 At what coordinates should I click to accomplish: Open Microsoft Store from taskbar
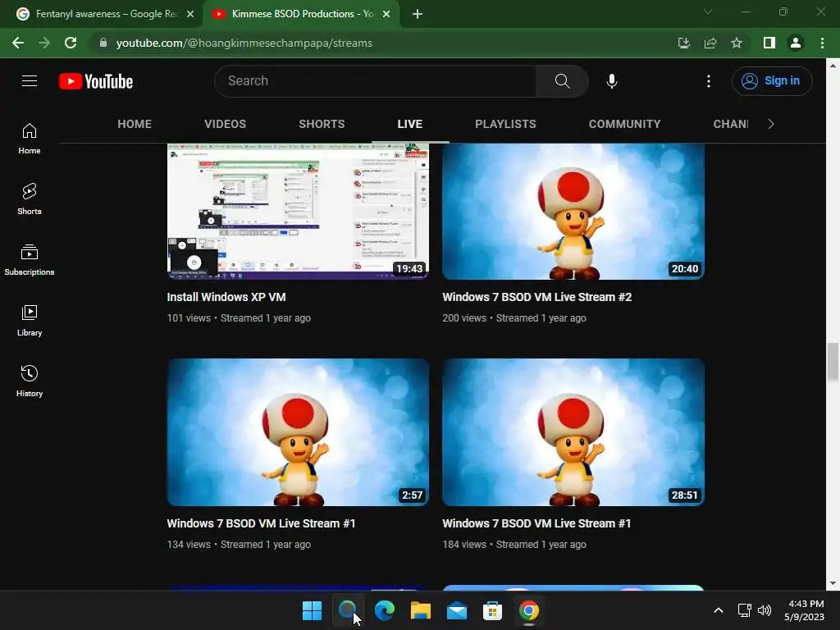492,610
